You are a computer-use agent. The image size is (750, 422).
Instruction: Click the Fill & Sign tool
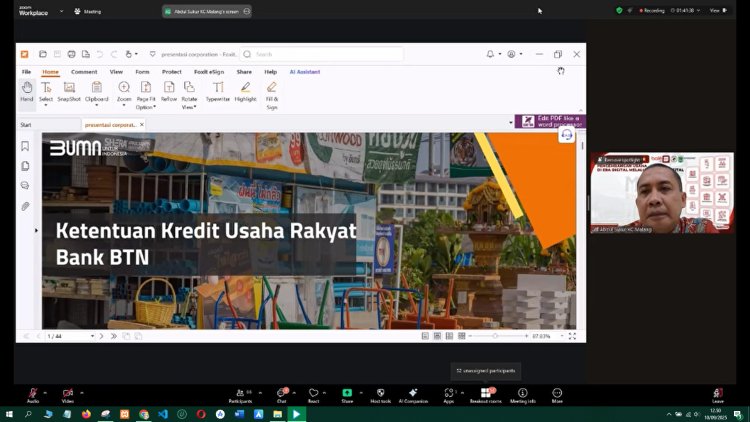point(272,93)
